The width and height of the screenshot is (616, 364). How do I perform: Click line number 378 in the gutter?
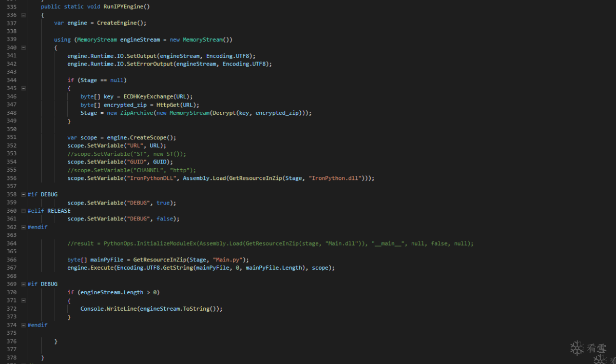coord(11,358)
